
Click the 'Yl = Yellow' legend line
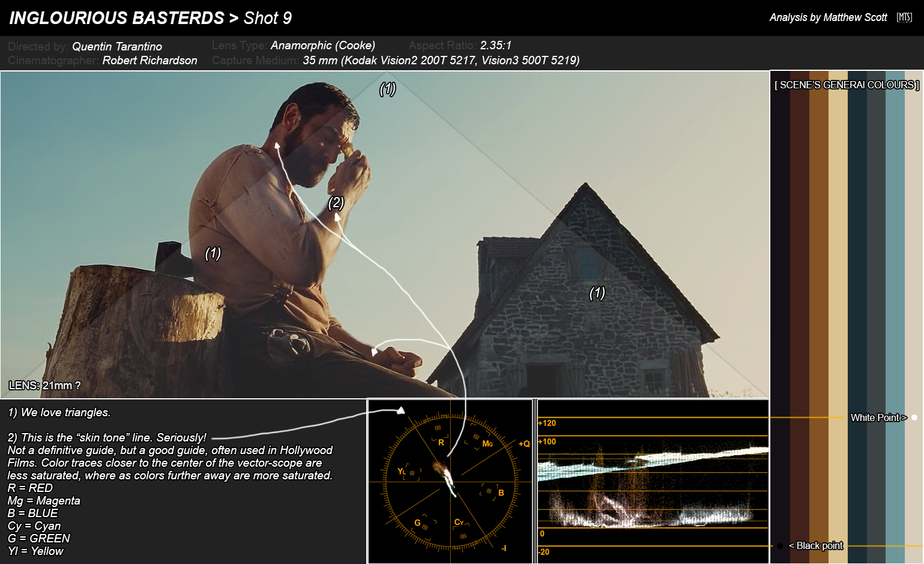tap(35, 551)
